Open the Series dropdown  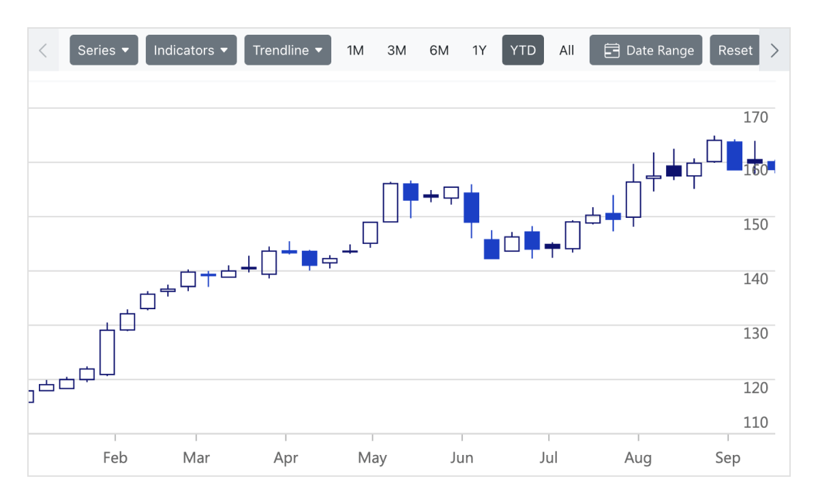tap(104, 50)
